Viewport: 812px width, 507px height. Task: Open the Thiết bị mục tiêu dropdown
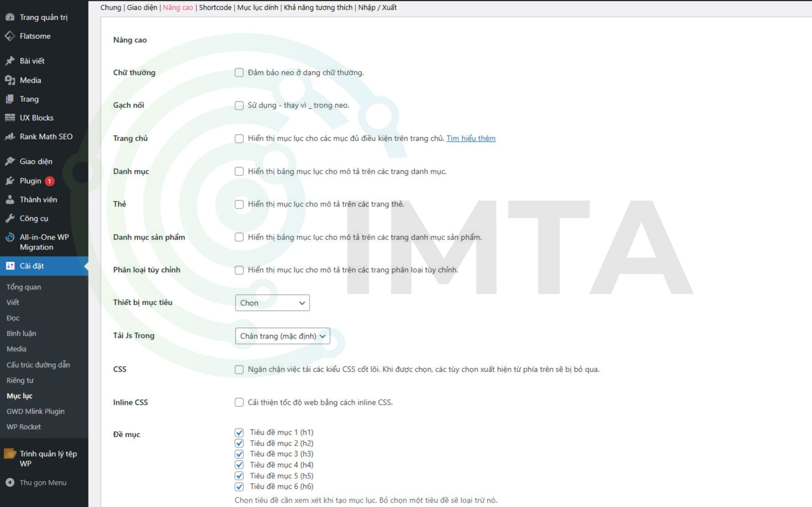click(x=272, y=303)
